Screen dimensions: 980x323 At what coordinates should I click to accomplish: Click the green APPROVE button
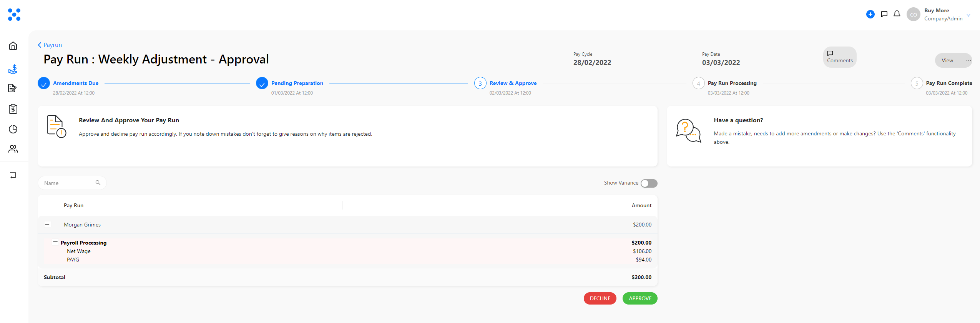click(x=640, y=298)
